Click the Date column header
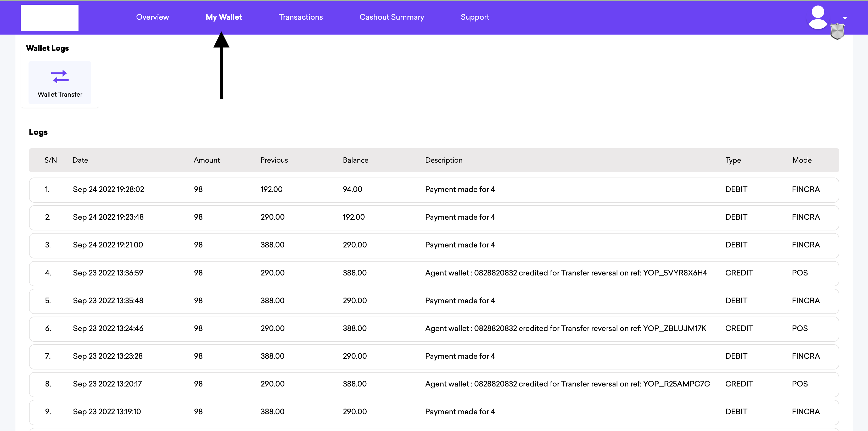868x431 pixels. click(x=80, y=160)
